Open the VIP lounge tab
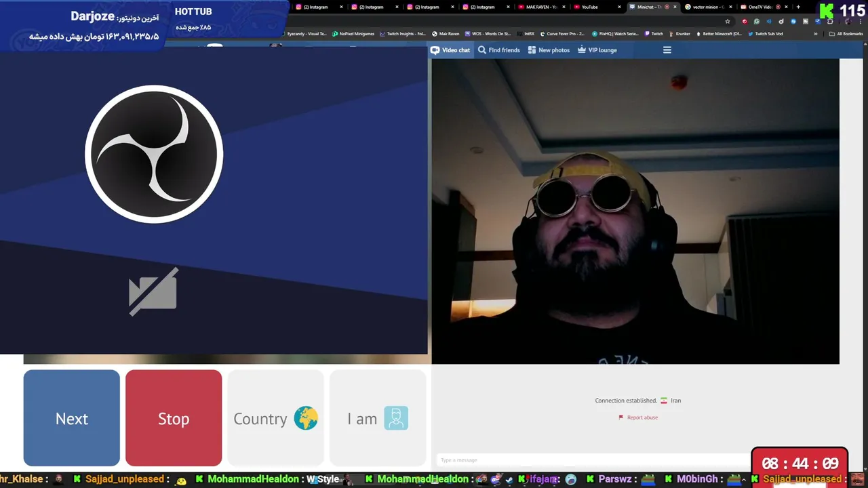The width and height of the screenshot is (868, 488). [x=597, y=50]
